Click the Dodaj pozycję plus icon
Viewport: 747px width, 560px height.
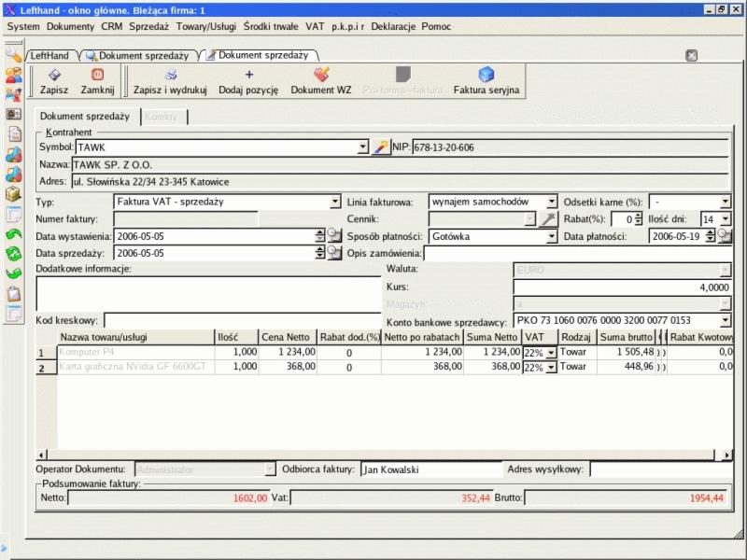pos(248,76)
